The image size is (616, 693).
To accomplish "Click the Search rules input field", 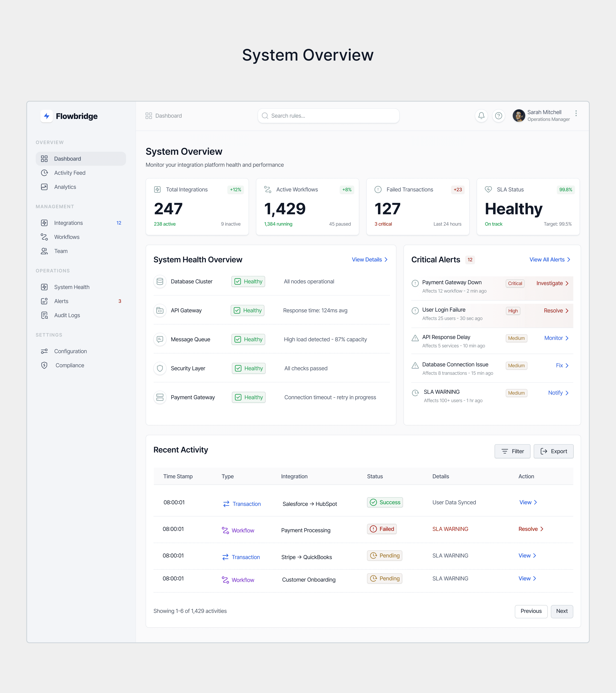I will click(x=328, y=116).
